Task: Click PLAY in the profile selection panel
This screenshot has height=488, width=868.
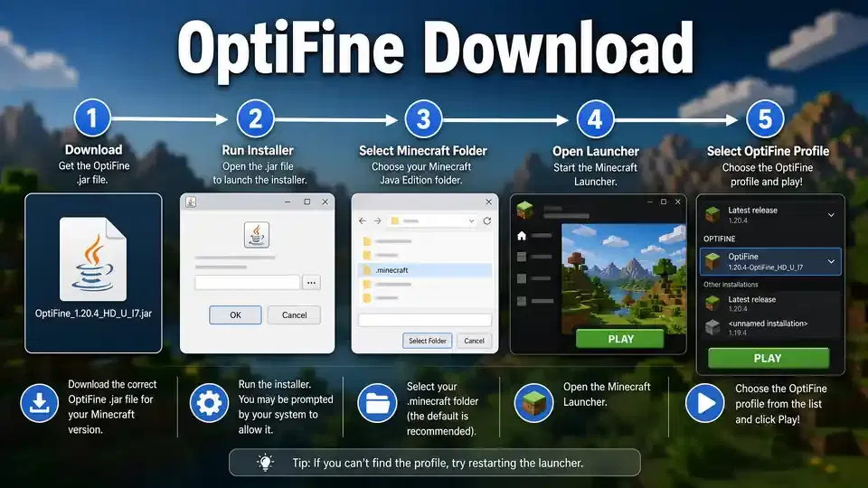Action: point(769,358)
